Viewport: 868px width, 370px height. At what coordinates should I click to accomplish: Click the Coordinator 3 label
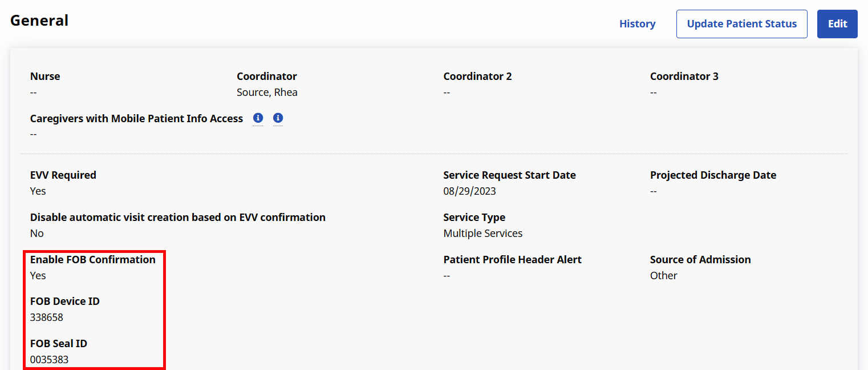(684, 76)
